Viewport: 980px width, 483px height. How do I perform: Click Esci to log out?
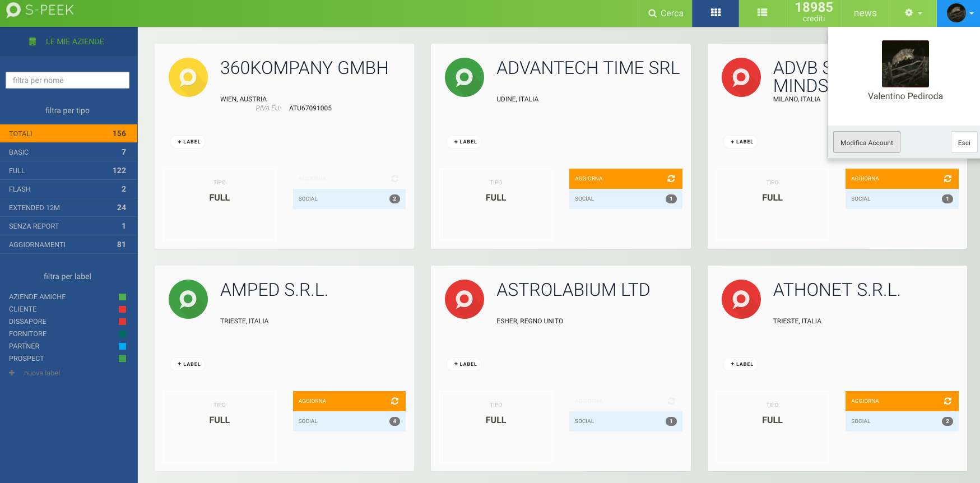(964, 142)
